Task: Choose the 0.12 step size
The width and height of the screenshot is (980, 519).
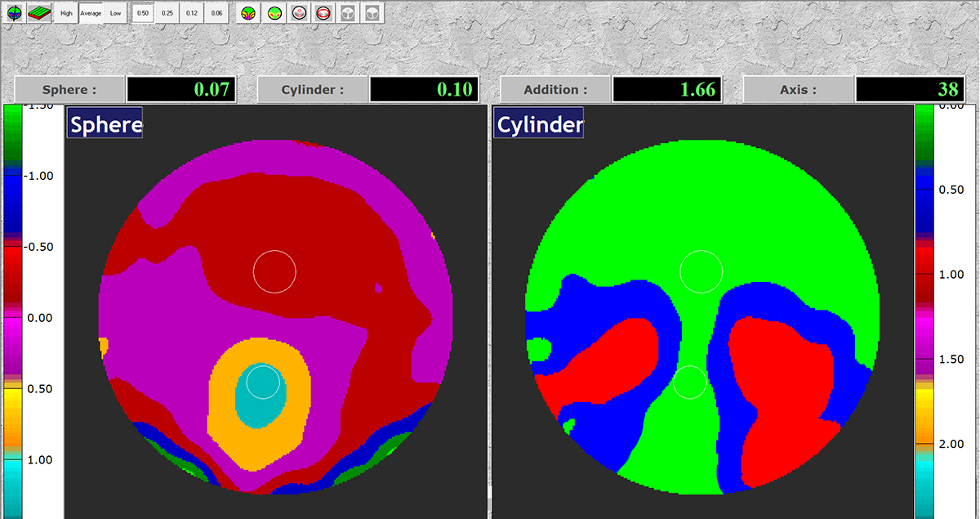Action: pyautogui.click(x=192, y=13)
